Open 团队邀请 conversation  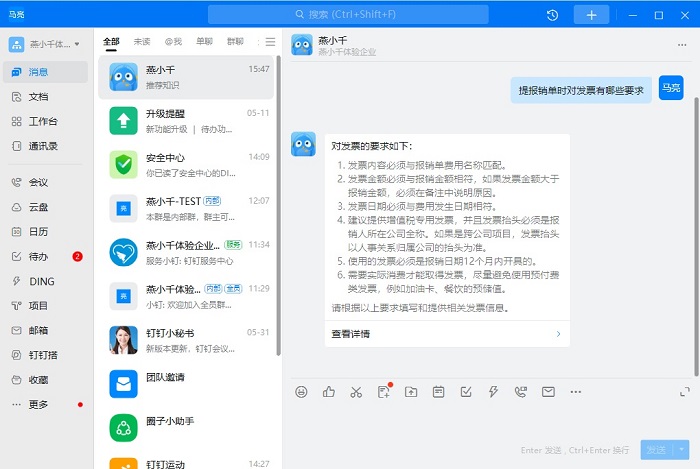click(x=186, y=384)
